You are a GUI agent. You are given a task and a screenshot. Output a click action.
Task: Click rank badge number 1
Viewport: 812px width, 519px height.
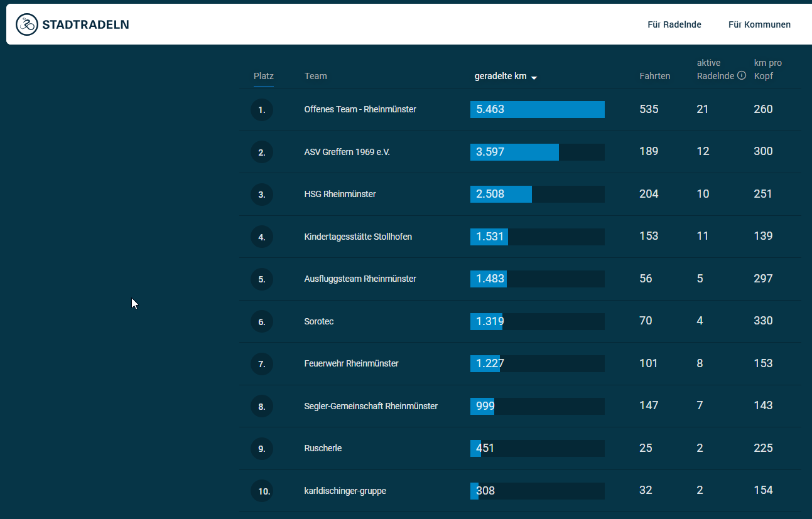click(x=262, y=110)
